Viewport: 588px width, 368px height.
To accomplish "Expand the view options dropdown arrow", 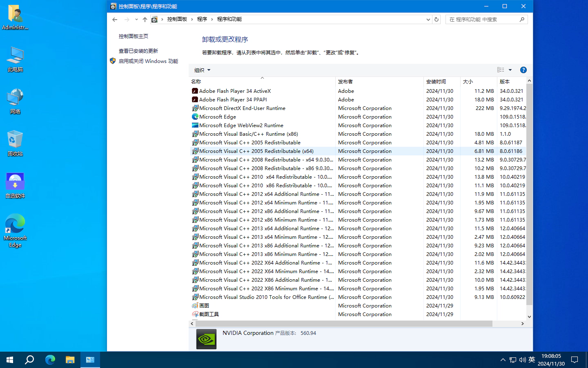I will 510,70.
